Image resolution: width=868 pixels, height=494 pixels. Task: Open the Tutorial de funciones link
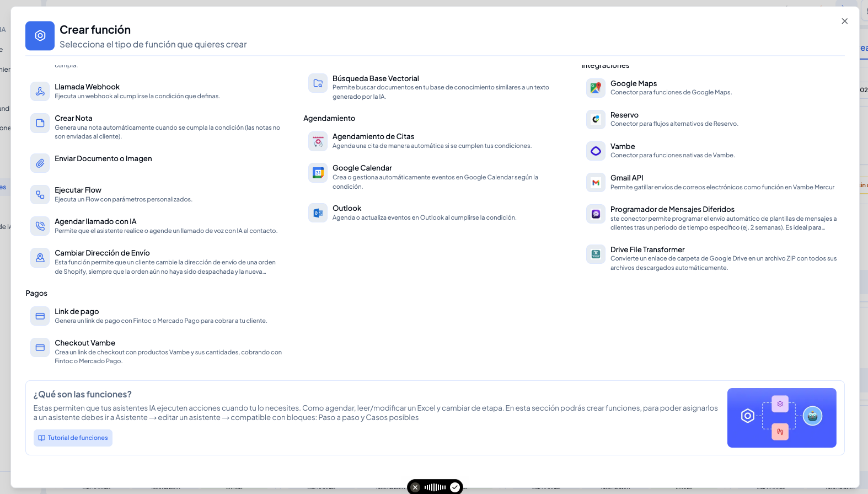73,438
